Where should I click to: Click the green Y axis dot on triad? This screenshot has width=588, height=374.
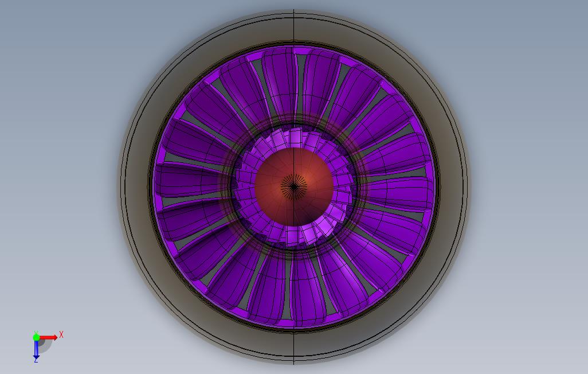pos(36,337)
